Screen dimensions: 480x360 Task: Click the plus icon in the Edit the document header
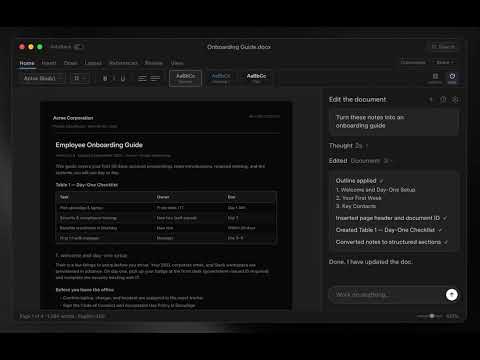(431, 99)
